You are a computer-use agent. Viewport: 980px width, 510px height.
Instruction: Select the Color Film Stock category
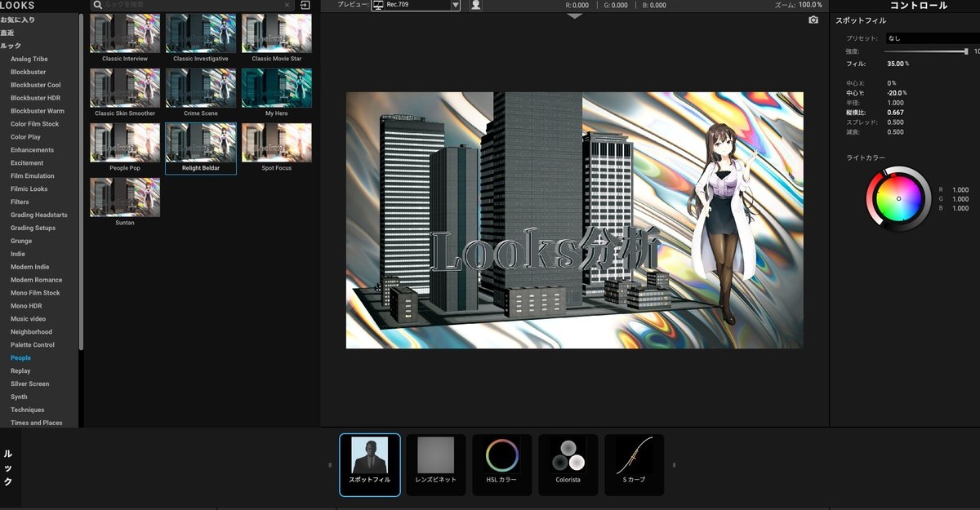(35, 124)
